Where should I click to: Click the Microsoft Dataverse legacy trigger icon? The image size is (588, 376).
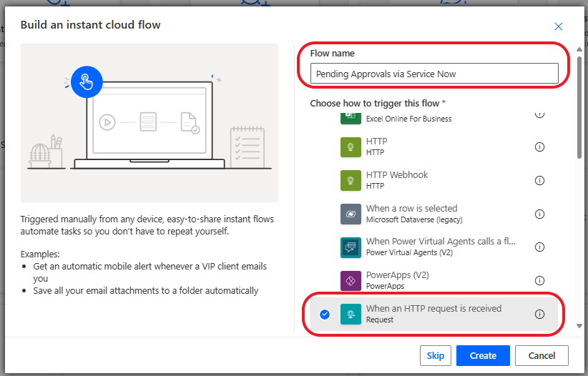click(351, 214)
